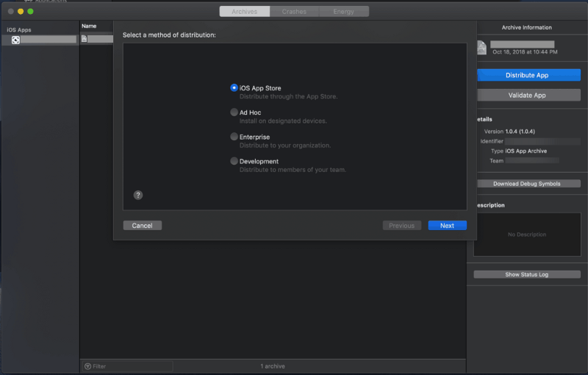Click the yellow minimize window button
This screenshot has width=588, height=375.
pyautogui.click(x=21, y=12)
